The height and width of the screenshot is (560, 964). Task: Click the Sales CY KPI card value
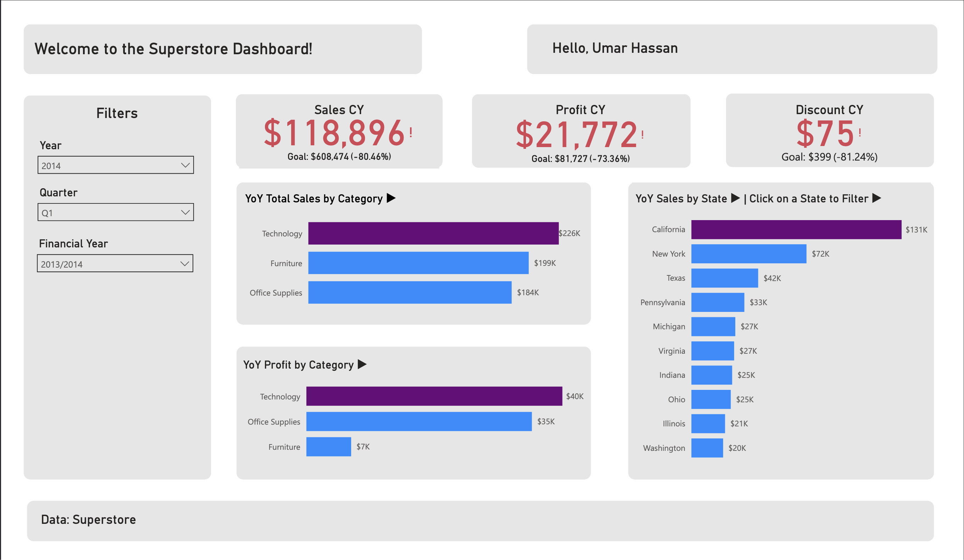click(334, 133)
